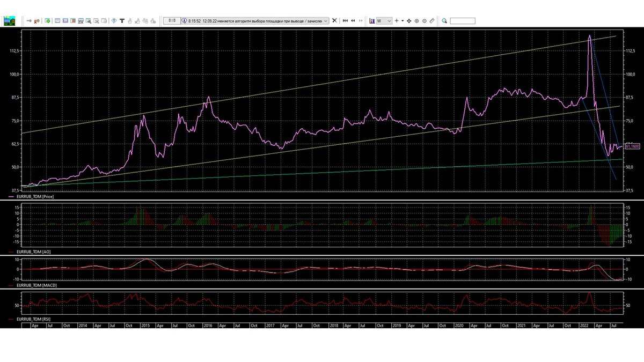Click the second circle zoom icon
This screenshot has width=644, height=362.
[425, 21]
